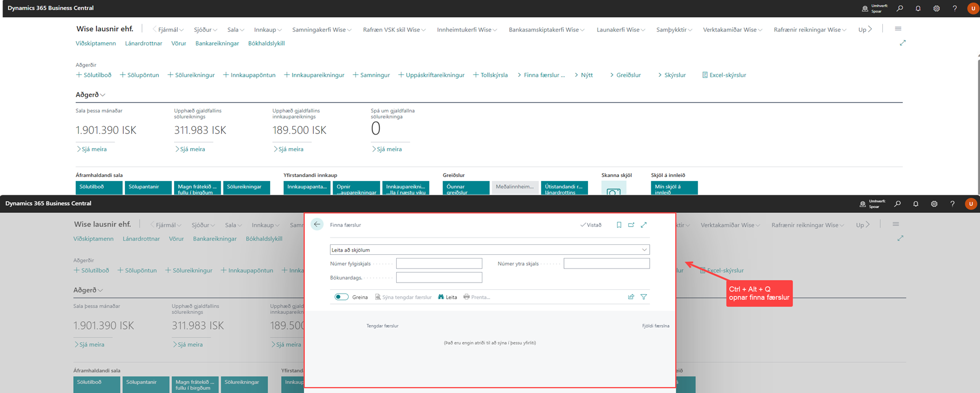The image size is (980, 393).
Task: Click the Vistað saved indicator in dialog
Action: tap(591, 225)
